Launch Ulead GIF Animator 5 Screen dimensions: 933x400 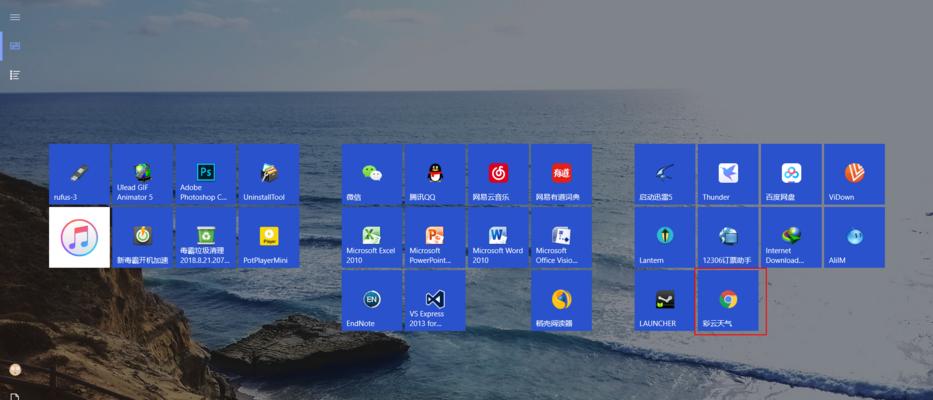click(x=142, y=174)
